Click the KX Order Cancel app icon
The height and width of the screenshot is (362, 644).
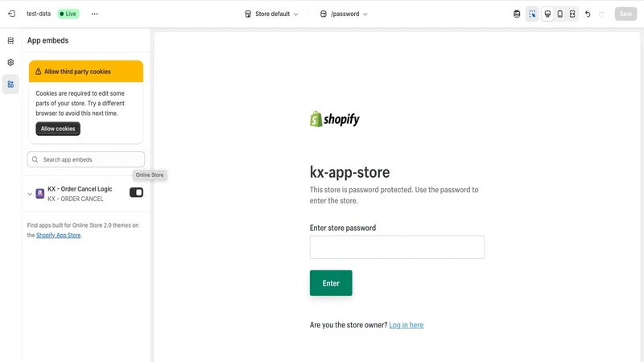pos(39,193)
